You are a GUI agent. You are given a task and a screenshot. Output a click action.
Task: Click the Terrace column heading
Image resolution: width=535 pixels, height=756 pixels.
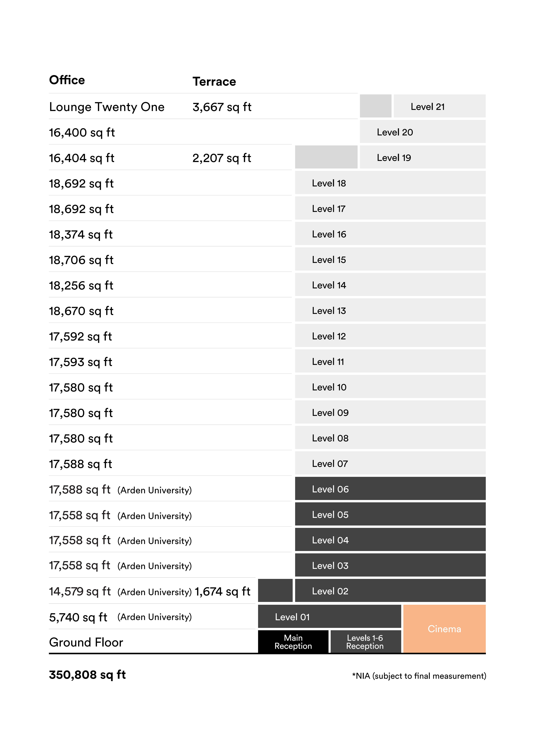pyautogui.click(x=214, y=81)
